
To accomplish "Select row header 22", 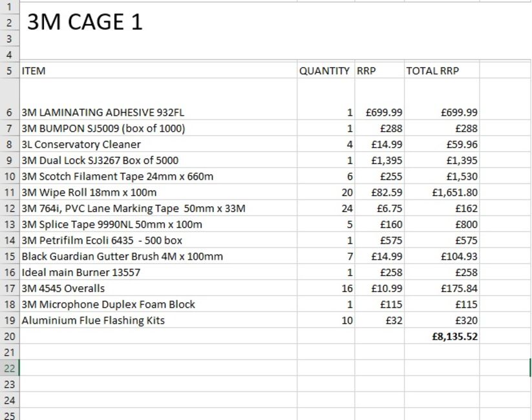I will coord(10,368).
